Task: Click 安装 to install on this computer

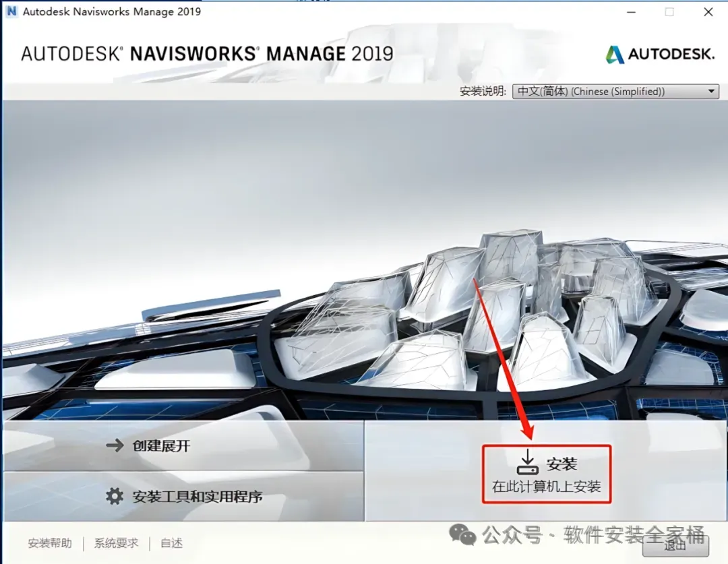Action: pyautogui.click(x=547, y=474)
